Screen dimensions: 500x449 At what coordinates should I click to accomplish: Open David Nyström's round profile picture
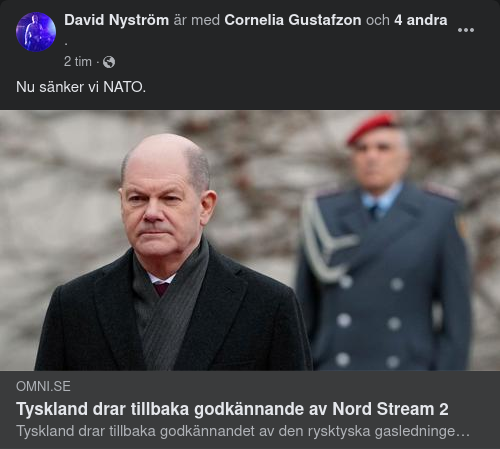pyautogui.click(x=36, y=32)
